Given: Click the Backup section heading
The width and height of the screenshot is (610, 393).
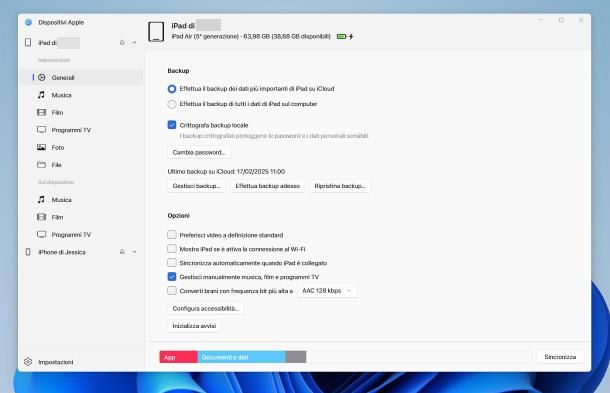Looking at the screenshot, I should coord(178,71).
